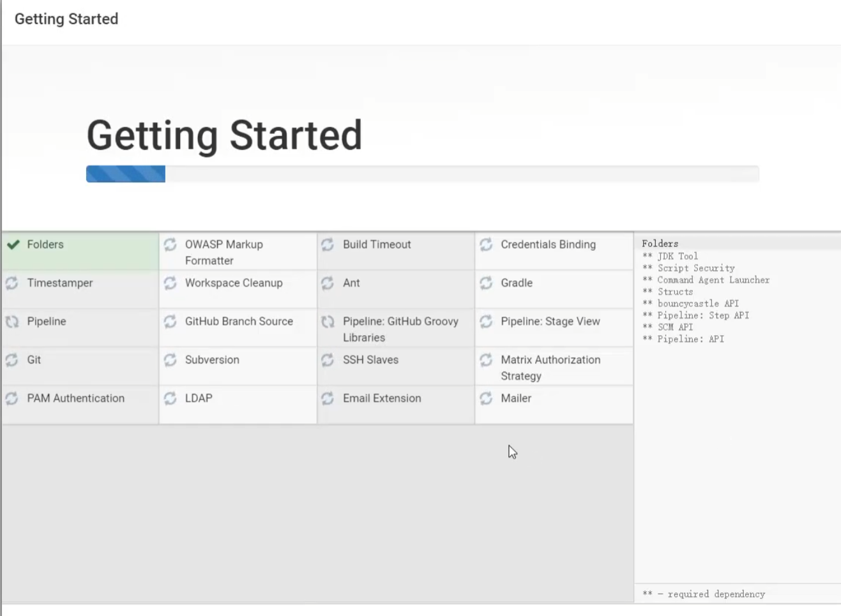Click the spinner icon next to Subversion
This screenshot has width=841, height=616.
170,360
